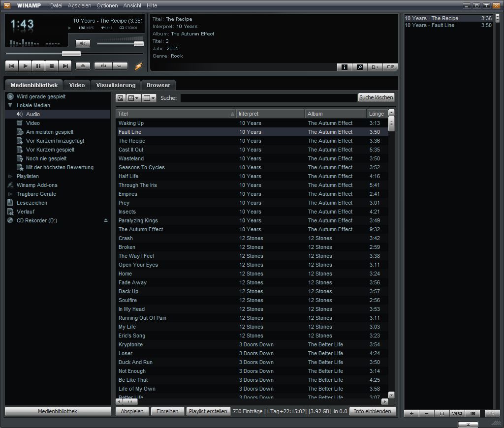Viewport: 504px width, 428px height.
Task: Open 'Vor Kurzem hinzugefügt' view
Action: [55, 141]
